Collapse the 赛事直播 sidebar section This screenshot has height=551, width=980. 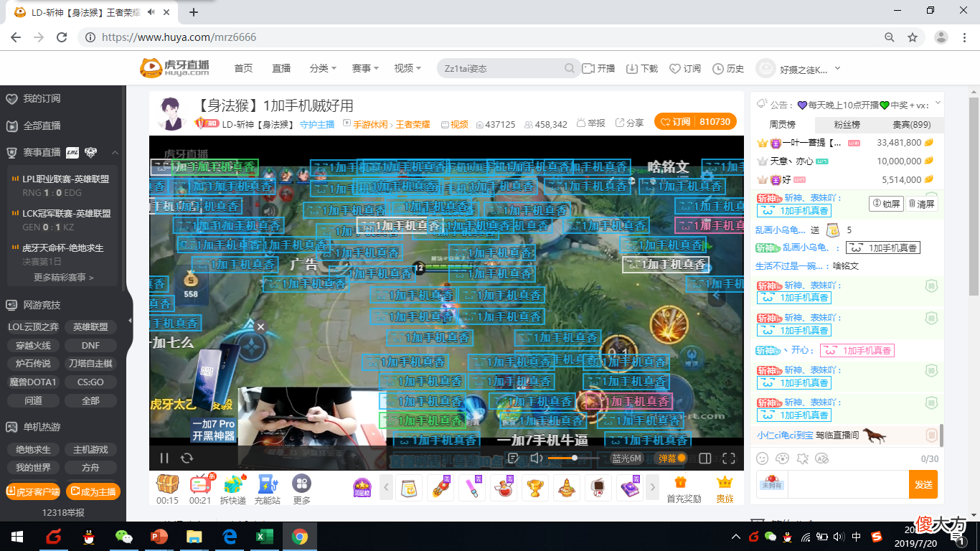tap(115, 153)
